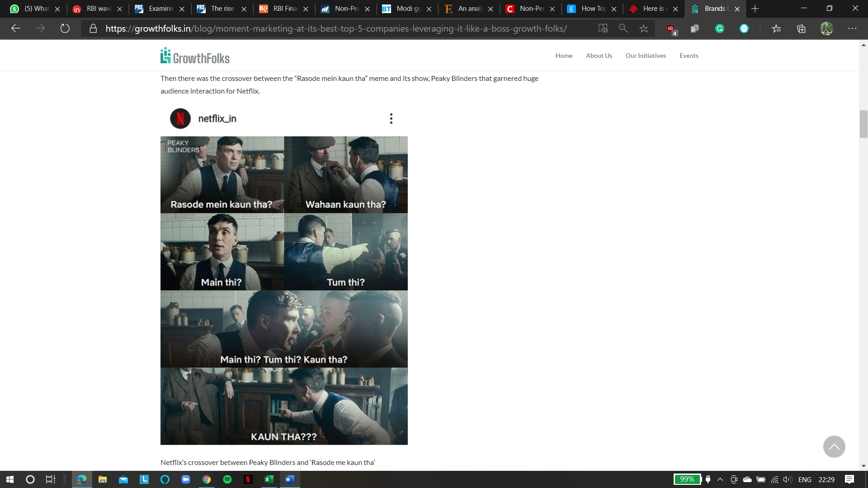The width and height of the screenshot is (868, 488).
Task: Click the browser refresh icon
Action: (65, 28)
